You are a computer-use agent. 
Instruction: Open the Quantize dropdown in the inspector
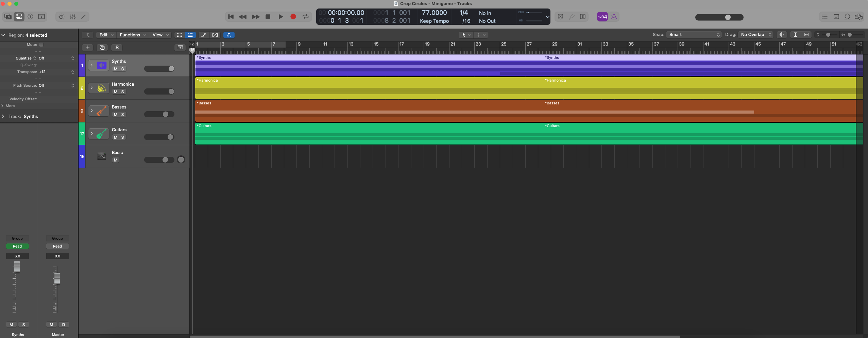point(56,58)
